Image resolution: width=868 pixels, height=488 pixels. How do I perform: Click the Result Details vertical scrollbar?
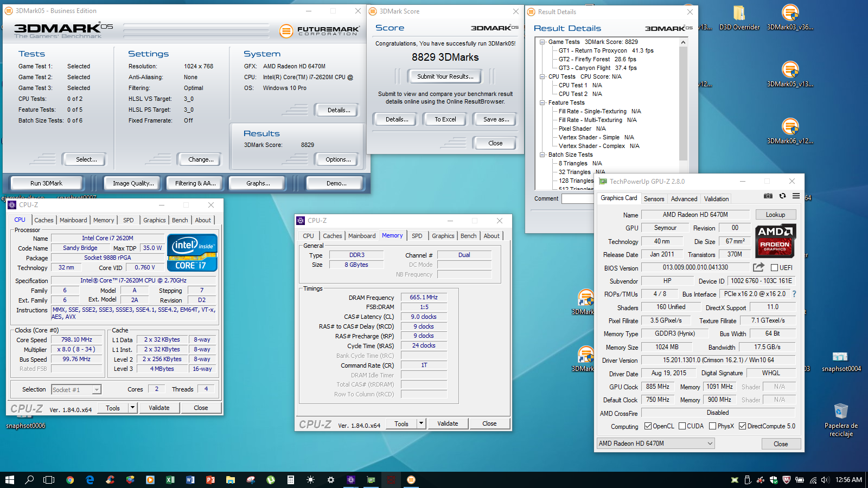click(683, 103)
